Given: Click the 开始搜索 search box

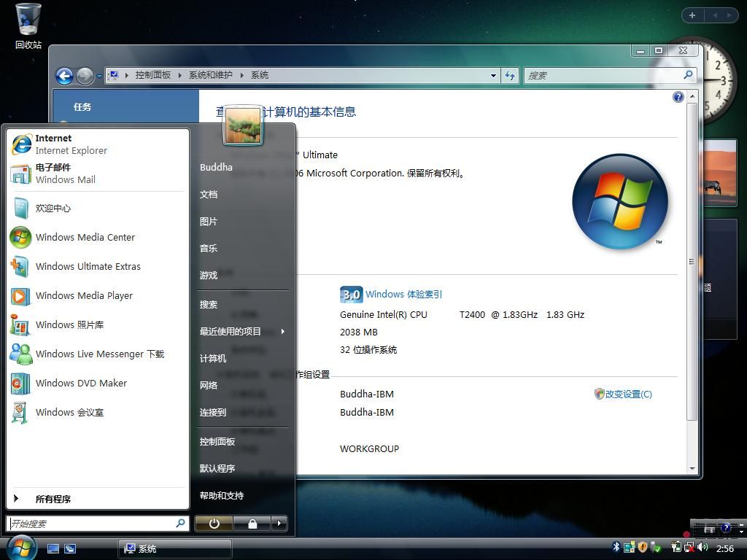Looking at the screenshot, I should (x=91, y=524).
